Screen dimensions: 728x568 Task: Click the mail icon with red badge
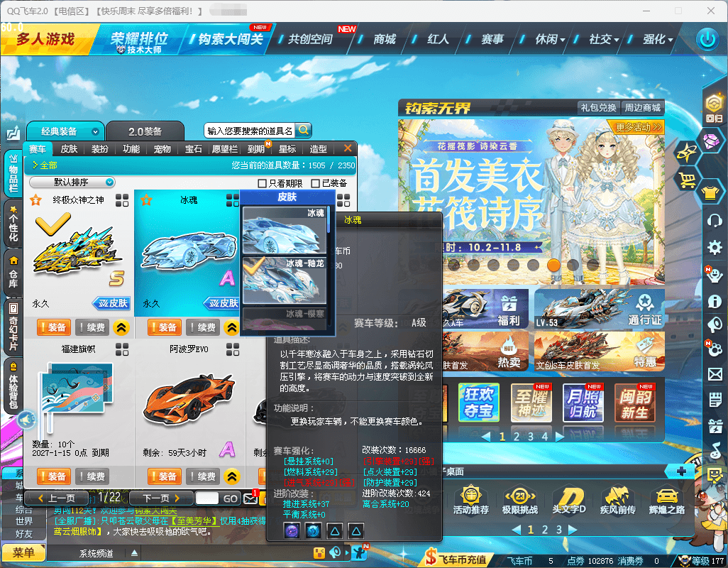pos(250,498)
